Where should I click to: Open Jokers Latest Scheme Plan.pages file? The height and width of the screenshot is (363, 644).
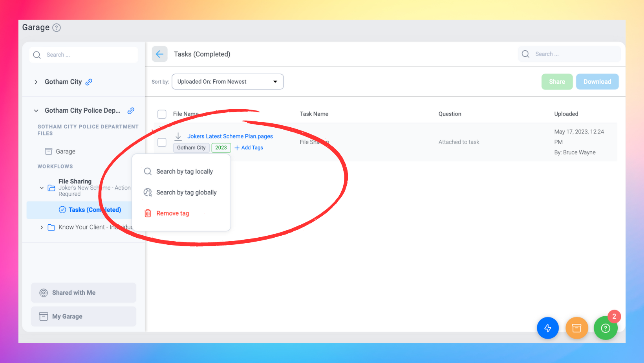[x=229, y=136]
